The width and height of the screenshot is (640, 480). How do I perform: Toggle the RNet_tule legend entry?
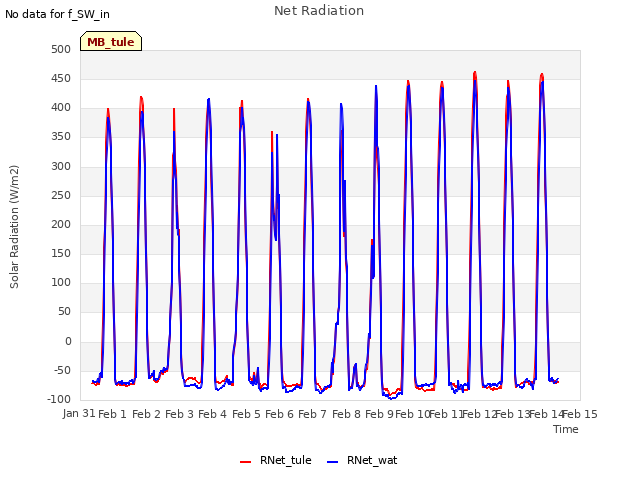276,460
